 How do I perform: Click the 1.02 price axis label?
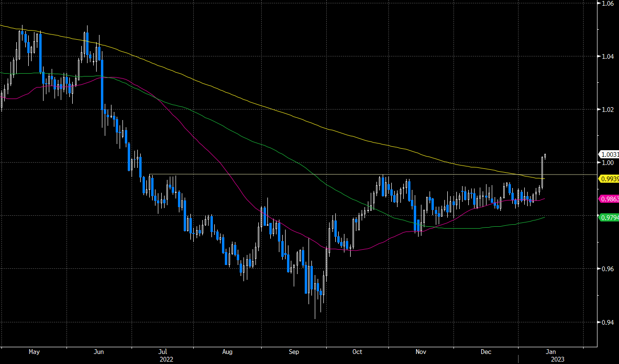(608, 110)
